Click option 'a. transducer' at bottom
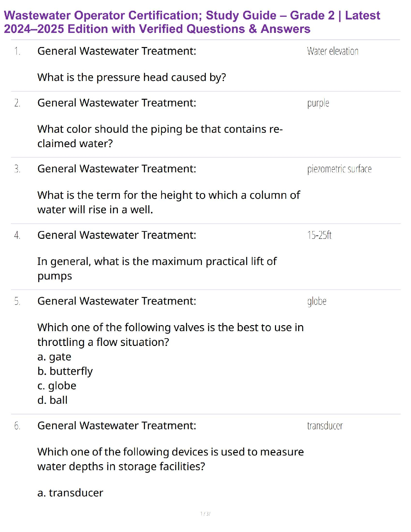This screenshot has height=532, width=411. coord(70,493)
